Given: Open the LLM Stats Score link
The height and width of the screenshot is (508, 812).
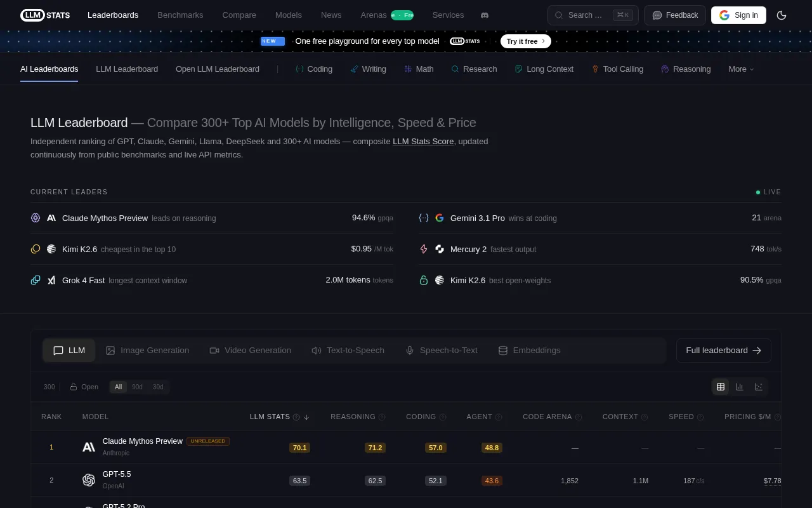Looking at the screenshot, I should 423,142.
